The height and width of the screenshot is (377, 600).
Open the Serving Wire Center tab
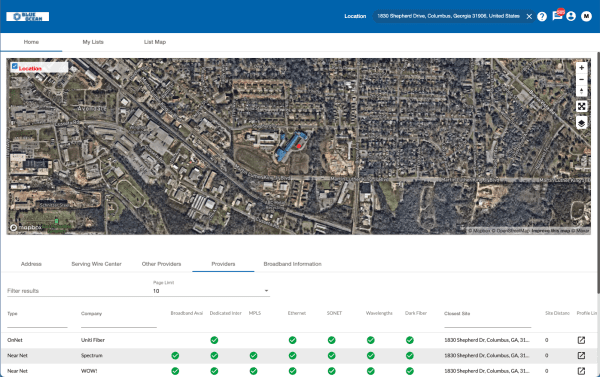tap(96, 264)
